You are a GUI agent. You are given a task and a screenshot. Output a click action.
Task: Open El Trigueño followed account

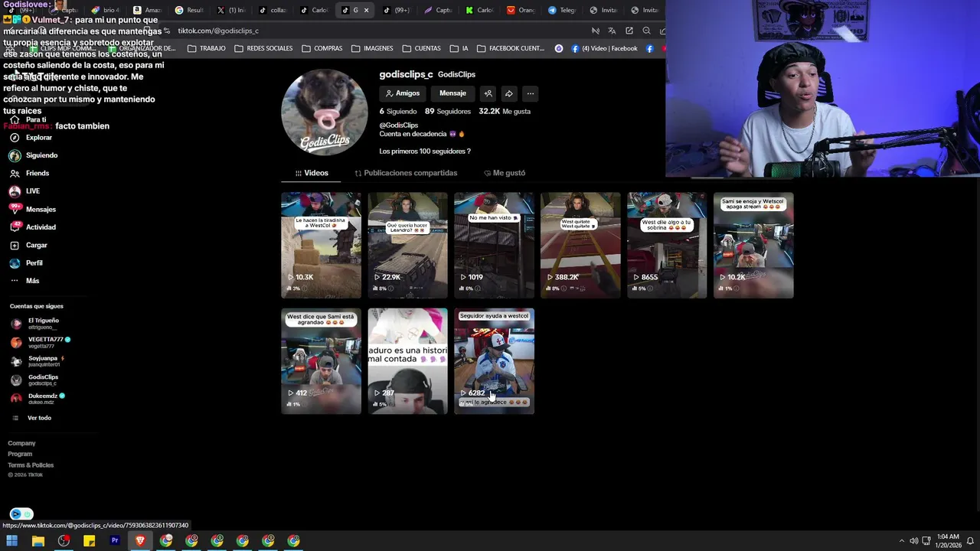37,324
